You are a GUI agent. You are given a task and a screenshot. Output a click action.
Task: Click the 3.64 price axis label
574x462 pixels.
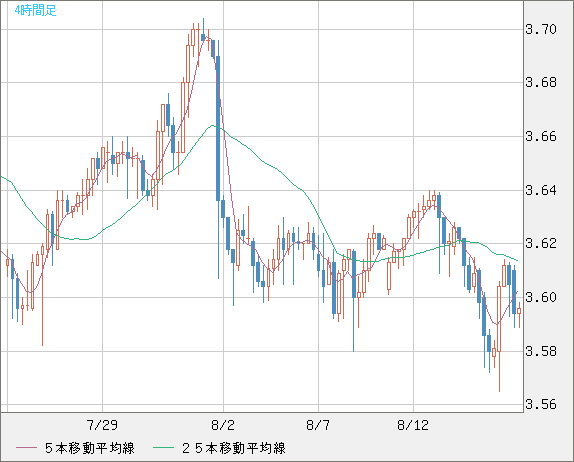[541, 190]
